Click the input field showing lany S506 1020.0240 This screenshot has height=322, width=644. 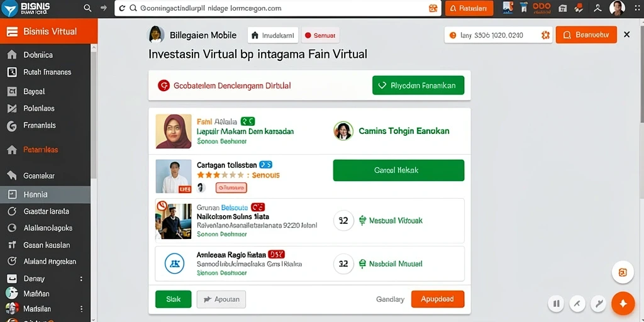click(498, 35)
